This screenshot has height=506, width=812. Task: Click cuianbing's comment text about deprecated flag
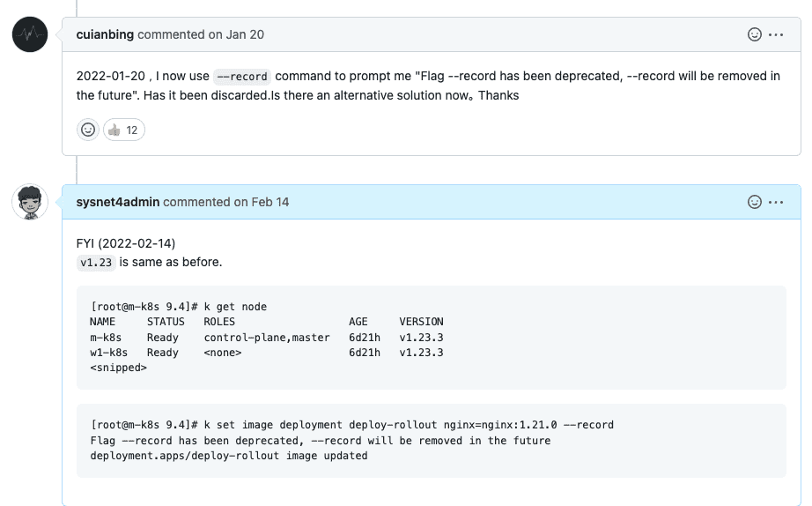pyautogui.click(x=428, y=86)
